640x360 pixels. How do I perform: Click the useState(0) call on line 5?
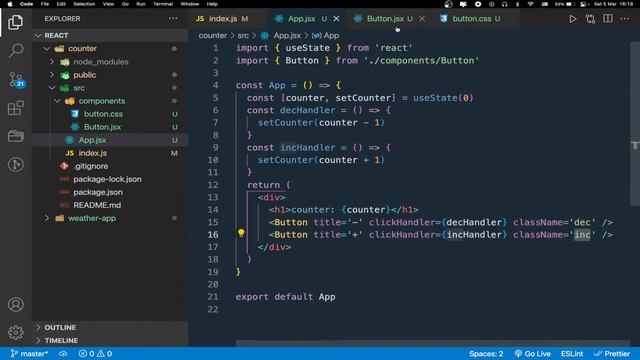pos(443,98)
